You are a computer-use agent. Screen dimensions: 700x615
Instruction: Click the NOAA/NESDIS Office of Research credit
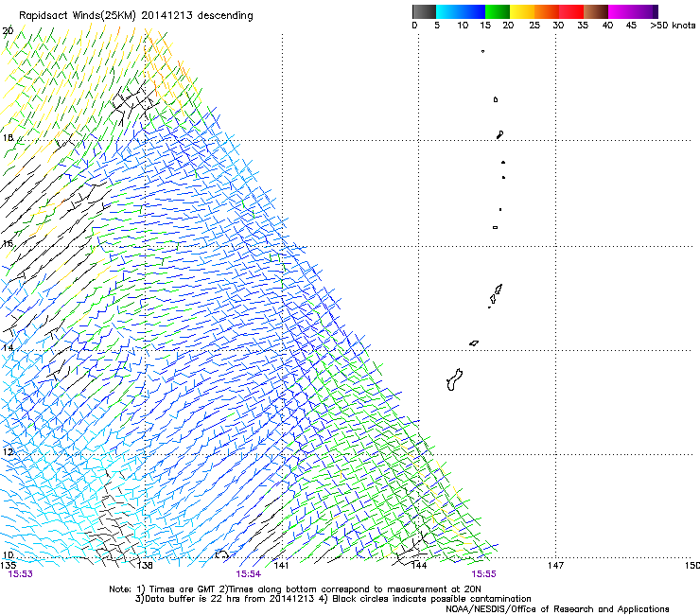(x=557, y=608)
